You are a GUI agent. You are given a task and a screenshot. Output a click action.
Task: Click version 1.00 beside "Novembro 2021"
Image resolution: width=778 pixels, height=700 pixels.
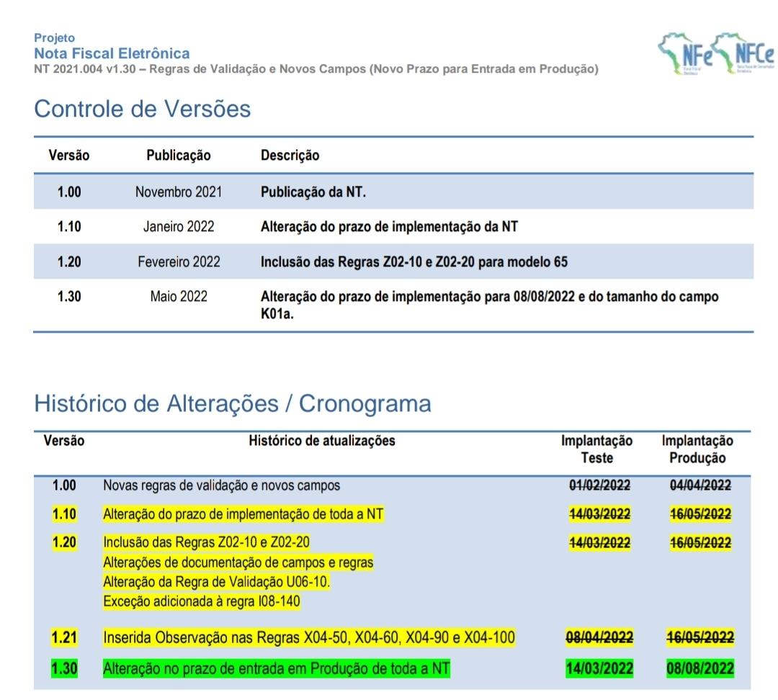pyautogui.click(x=69, y=192)
